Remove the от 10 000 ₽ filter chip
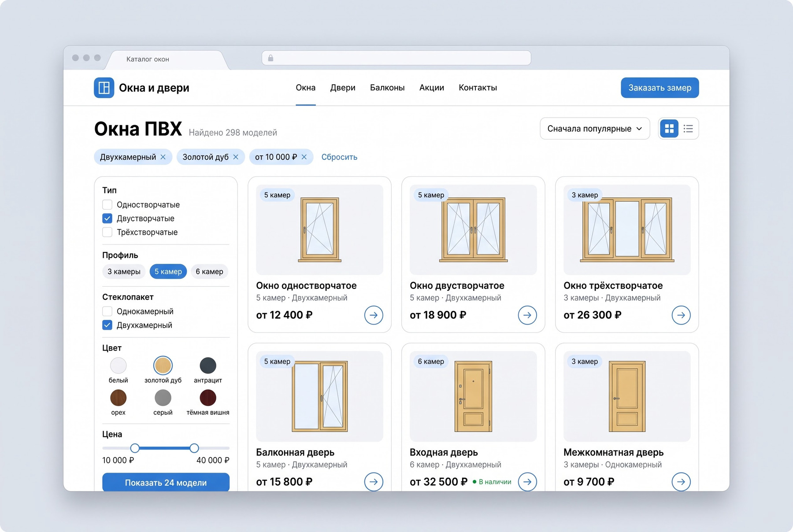Image resolution: width=793 pixels, height=532 pixels. coord(304,157)
